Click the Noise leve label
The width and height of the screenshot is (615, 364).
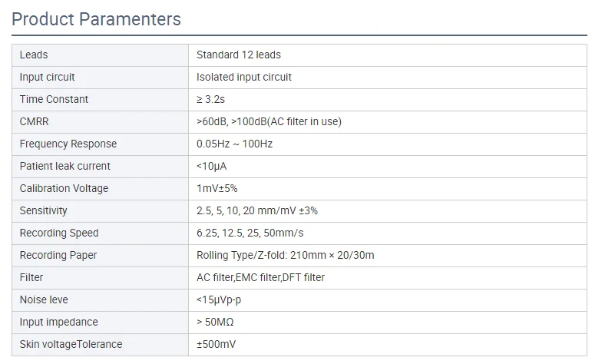click(44, 299)
